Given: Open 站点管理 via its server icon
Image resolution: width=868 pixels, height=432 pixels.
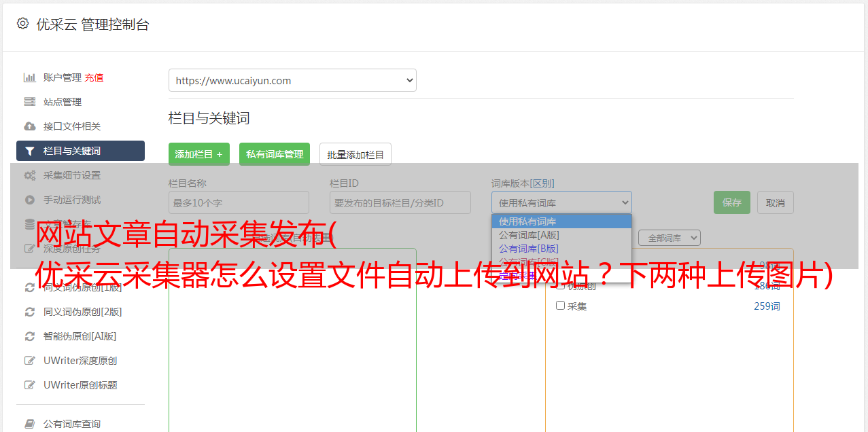Looking at the screenshot, I should tap(29, 102).
